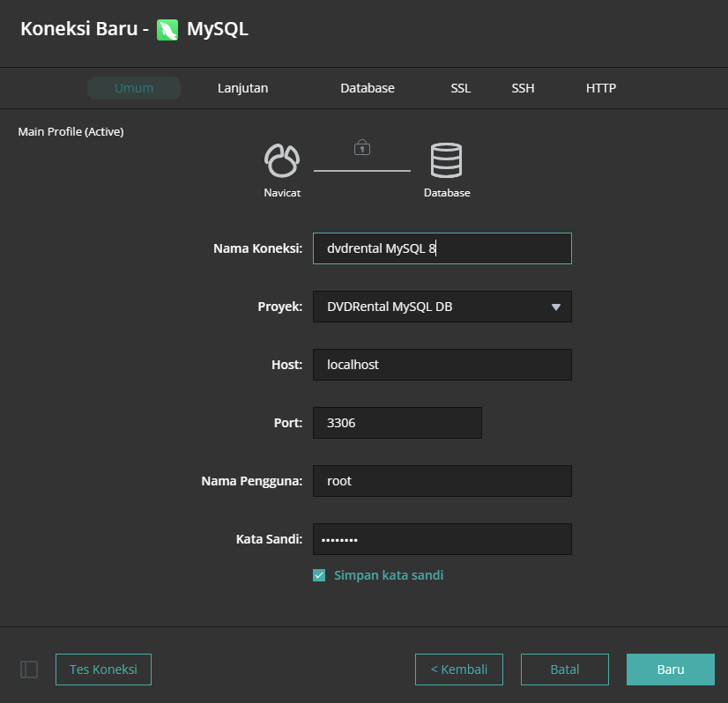Image resolution: width=728 pixels, height=703 pixels.
Task: Click the Host field with localhost
Action: pyautogui.click(x=442, y=365)
